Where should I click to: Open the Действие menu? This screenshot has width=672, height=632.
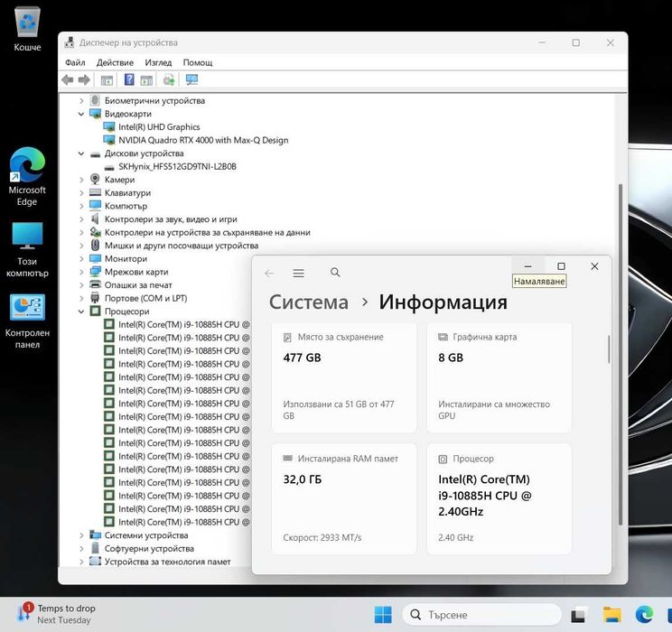115,62
